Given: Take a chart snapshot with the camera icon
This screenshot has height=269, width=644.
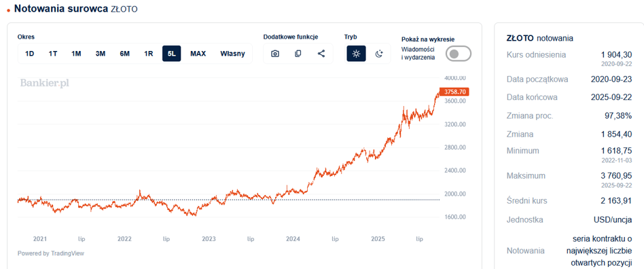Looking at the screenshot, I should click(x=275, y=54).
